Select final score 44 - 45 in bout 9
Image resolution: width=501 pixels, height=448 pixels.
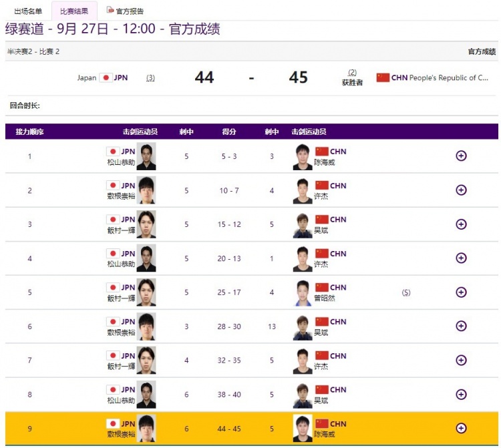229,429
